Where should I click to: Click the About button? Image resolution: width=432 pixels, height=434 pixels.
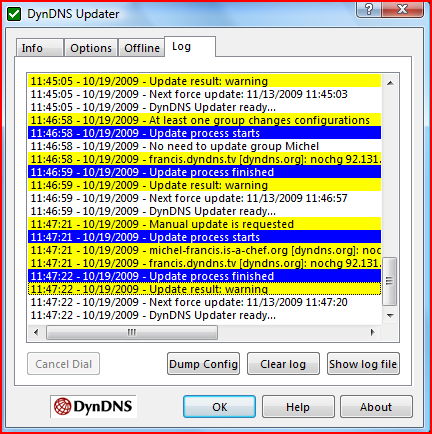(x=376, y=407)
